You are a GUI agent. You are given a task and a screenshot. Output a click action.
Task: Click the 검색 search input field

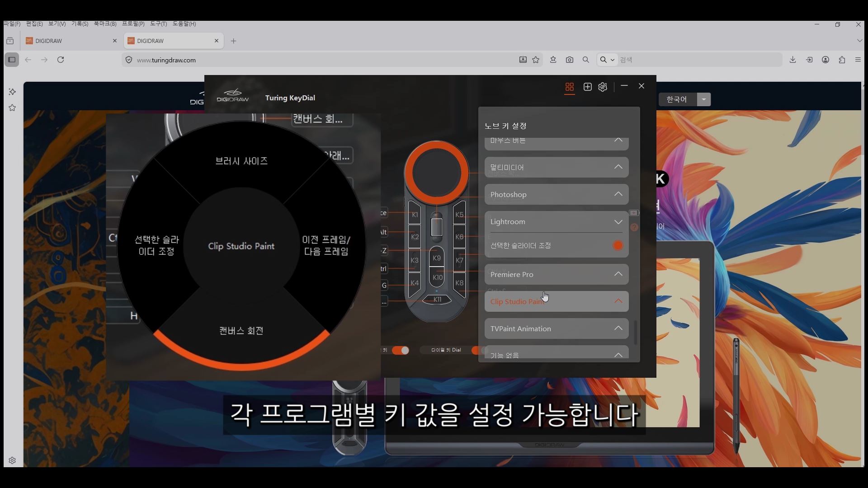(698, 60)
